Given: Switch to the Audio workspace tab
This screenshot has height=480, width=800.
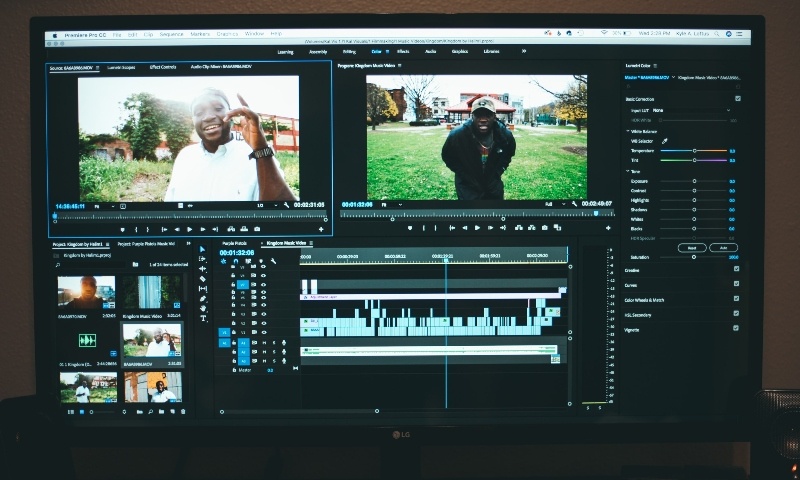Looking at the screenshot, I should 431,51.
